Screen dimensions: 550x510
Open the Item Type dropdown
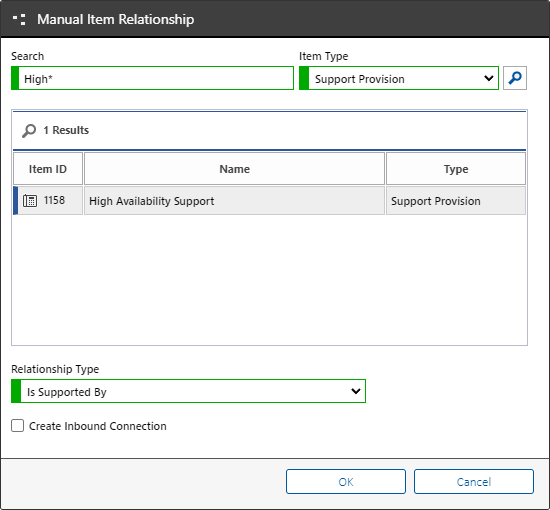398,78
